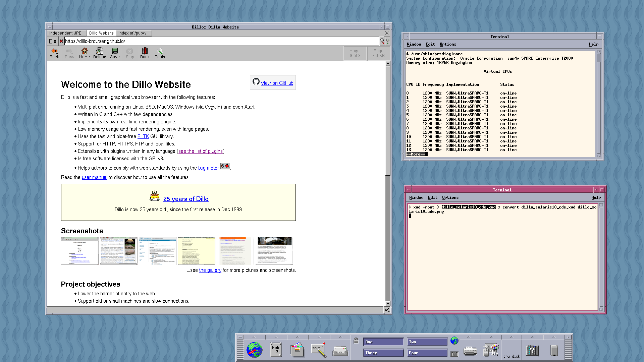Screen dimensions: 644x362
Task: Open the File menu button in Dillo
Action: click(53, 41)
